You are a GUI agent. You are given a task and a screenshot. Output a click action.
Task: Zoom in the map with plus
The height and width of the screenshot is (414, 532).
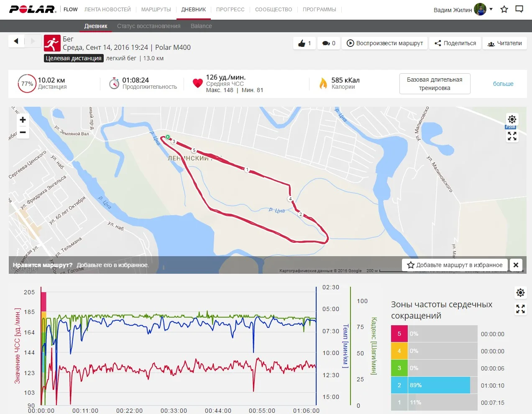click(23, 120)
